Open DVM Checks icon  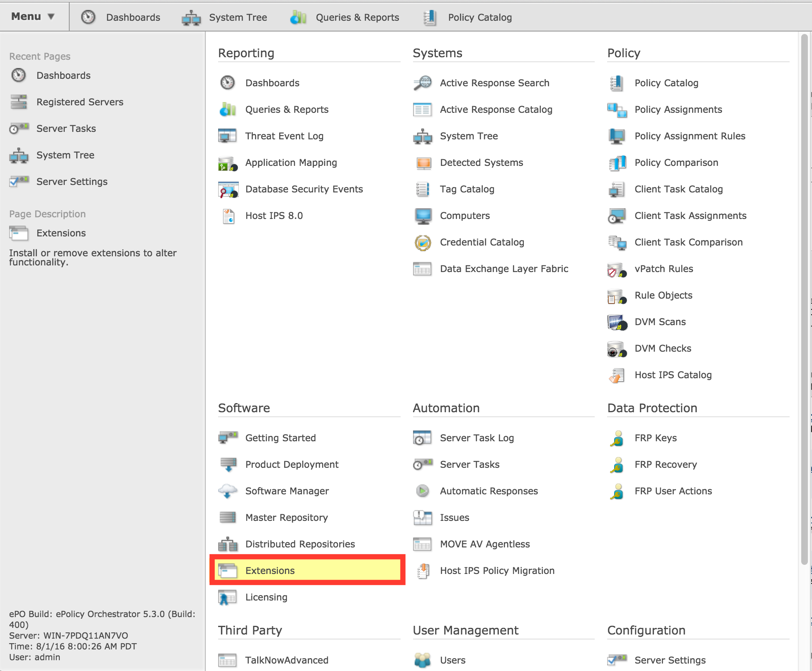617,349
